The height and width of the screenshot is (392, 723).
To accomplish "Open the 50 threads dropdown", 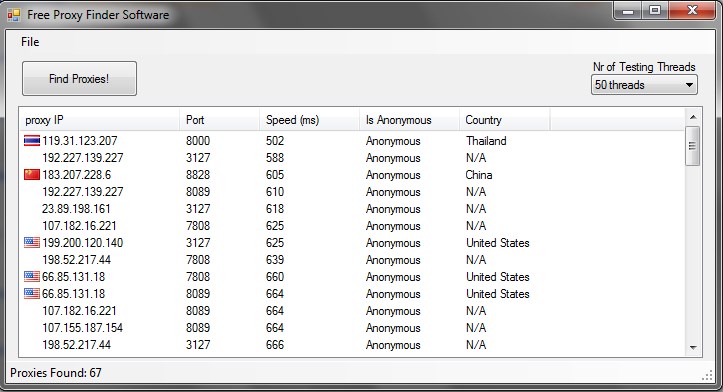I will 644,85.
